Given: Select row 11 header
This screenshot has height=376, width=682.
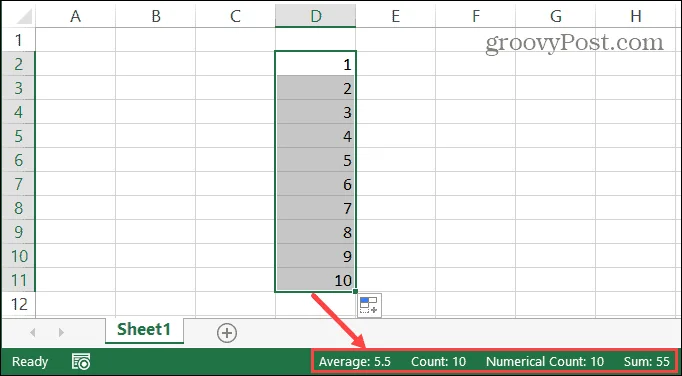Looking at the screenshot, I should [18, 279].
